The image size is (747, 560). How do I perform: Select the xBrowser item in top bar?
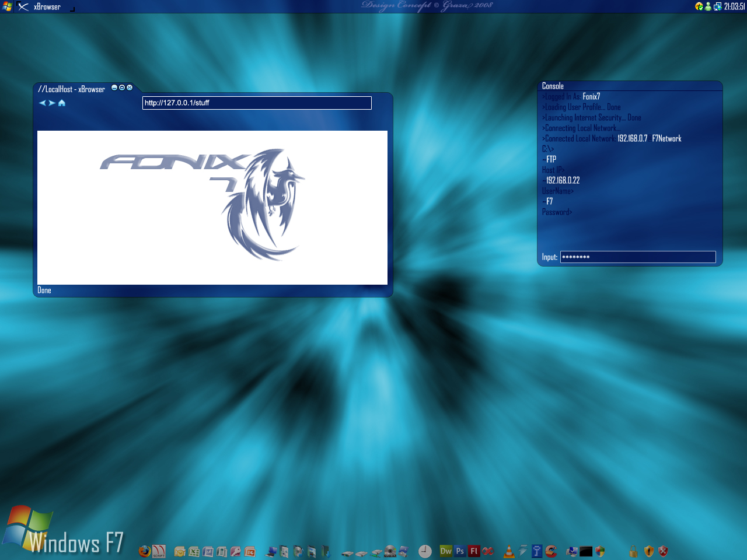point(47,7)
